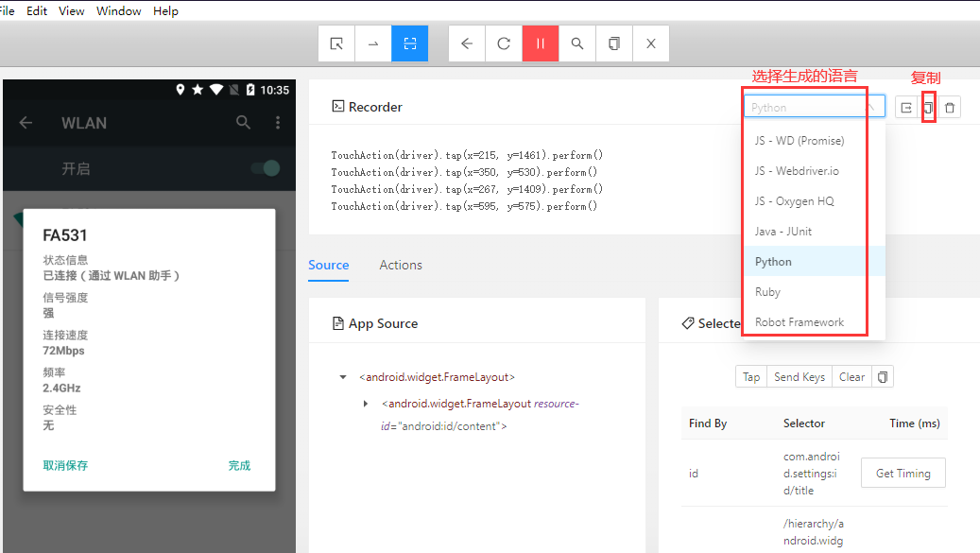980x553 pixels.
Task: Refresh the app source
Action: click(x=504, y=43)
